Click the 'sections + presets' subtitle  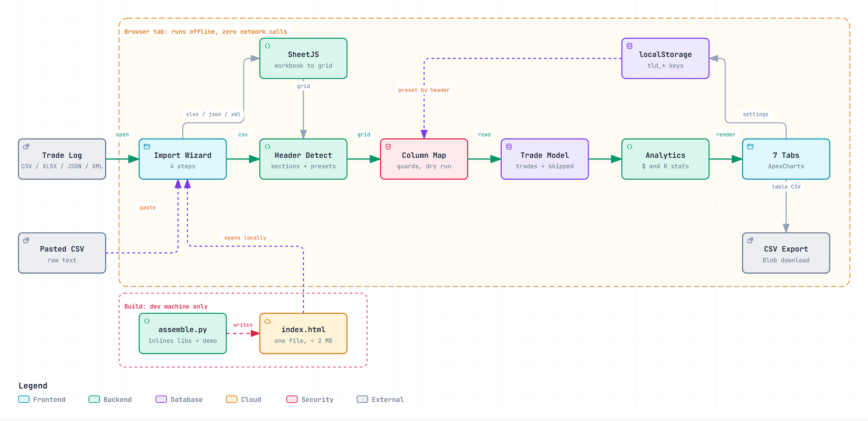pos(303,166)
